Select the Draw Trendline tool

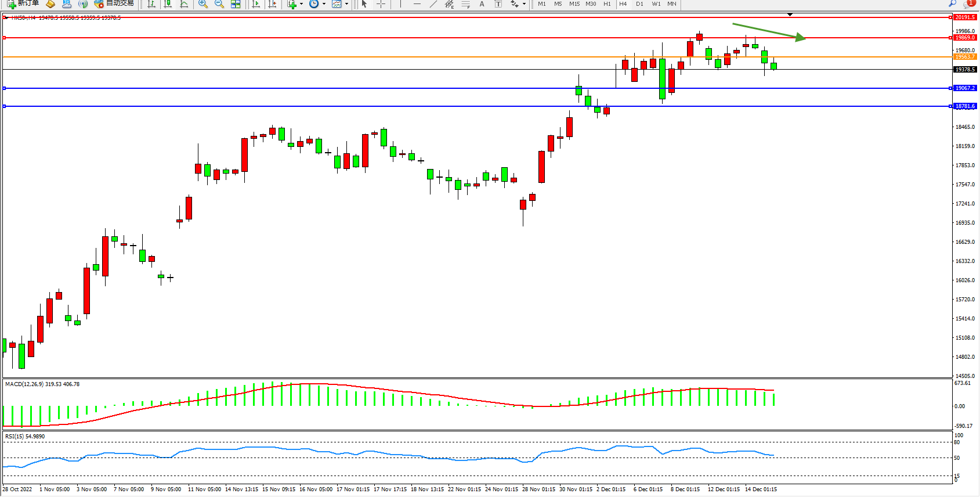433,3
